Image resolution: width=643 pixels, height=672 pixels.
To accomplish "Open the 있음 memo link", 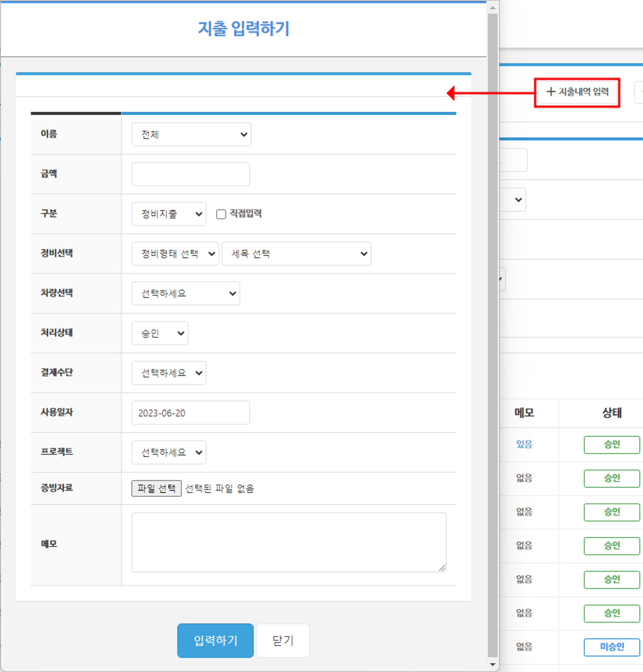I will (x=524, y=444).
